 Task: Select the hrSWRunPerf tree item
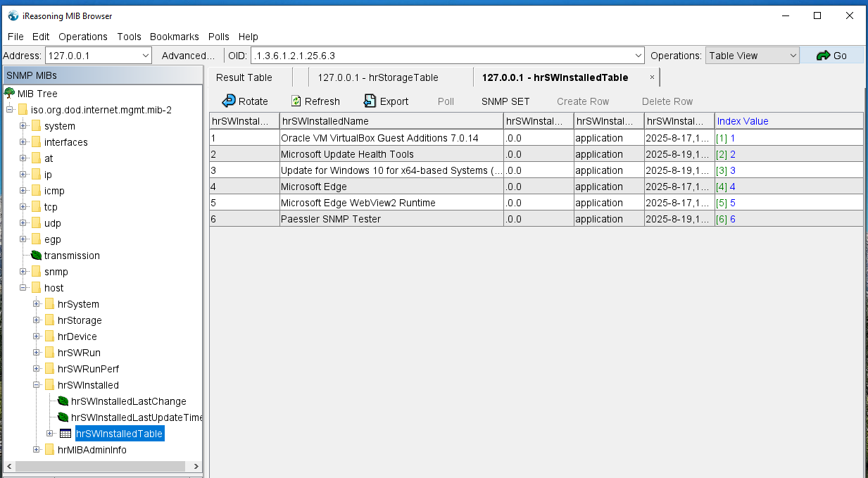coord(88,369)
